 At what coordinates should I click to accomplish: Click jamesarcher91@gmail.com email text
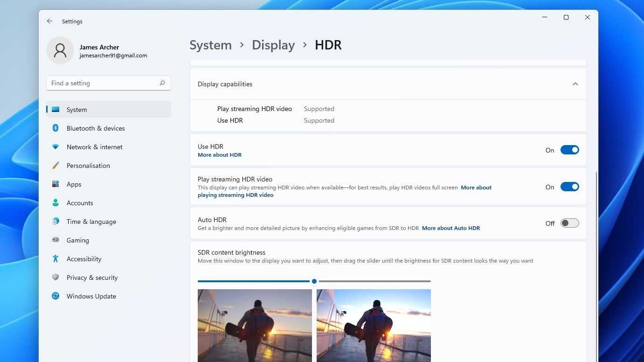point(113,56)
